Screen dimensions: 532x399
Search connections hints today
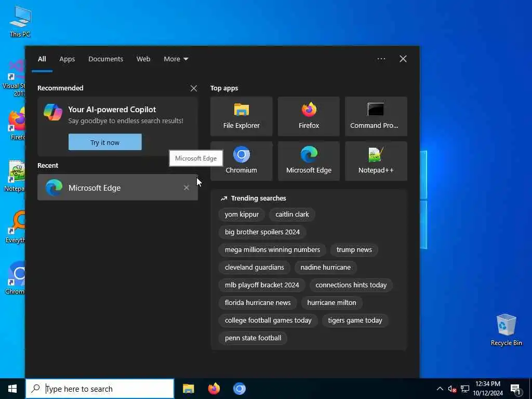pyautogui.click(x=351, y=285)
